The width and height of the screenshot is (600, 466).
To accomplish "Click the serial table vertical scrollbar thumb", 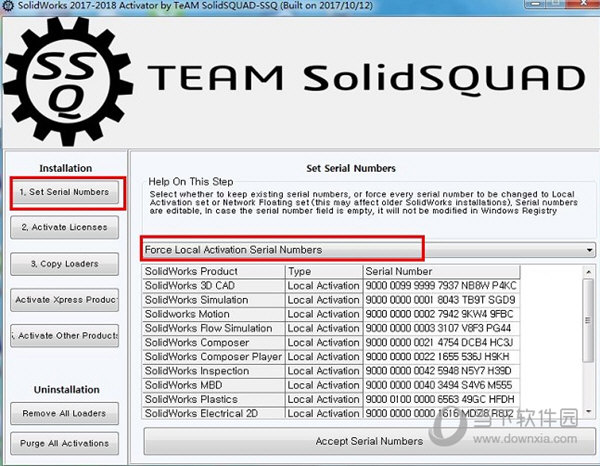I will (x=588, y=320).
